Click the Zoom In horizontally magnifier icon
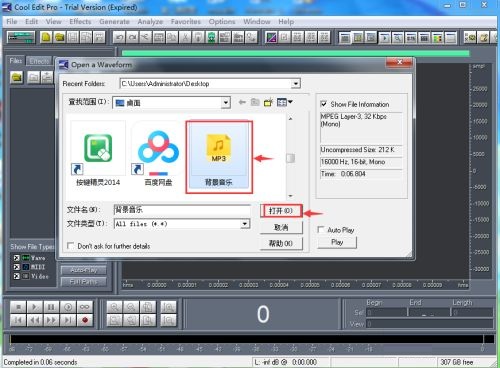500x368 pixels. click(x=114, y=307)
